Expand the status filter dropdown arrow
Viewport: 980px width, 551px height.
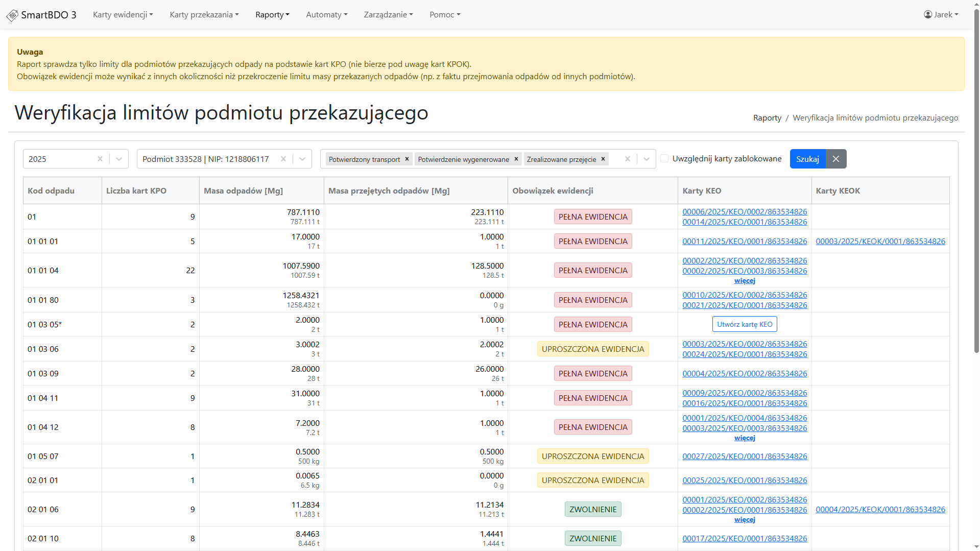point(647,159)
